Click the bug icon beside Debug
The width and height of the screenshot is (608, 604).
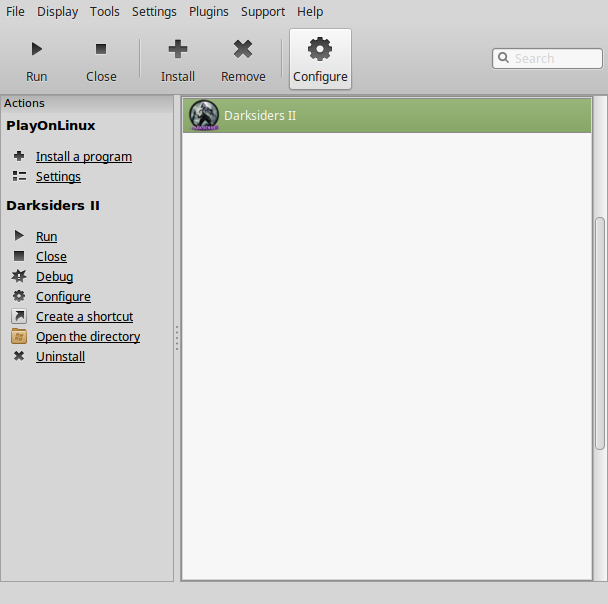(x=19, y=276)
